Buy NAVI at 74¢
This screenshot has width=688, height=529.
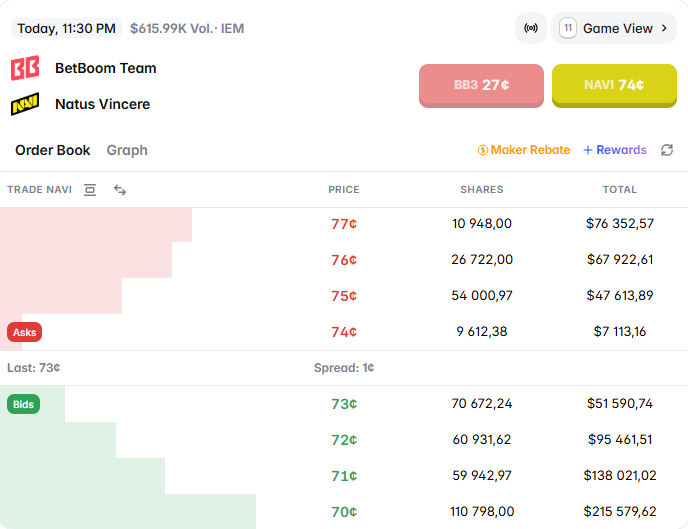pyautogui.click(x=614, y=85)
